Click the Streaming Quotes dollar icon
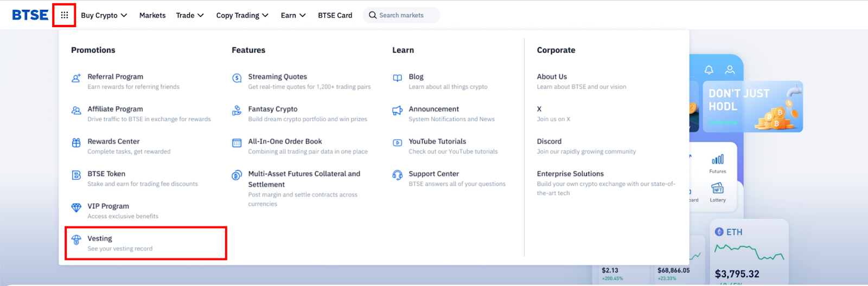The height and width of the screenshot is (286, 868). click(237, 78)
